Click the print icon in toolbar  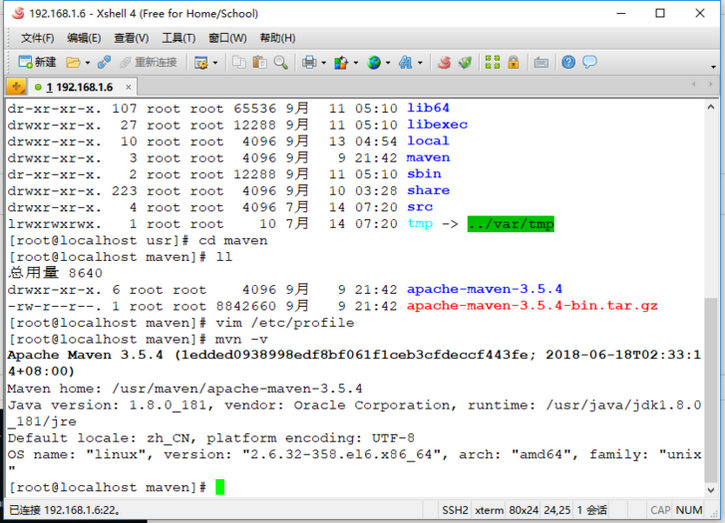pyautogui.click(x=309, y=62)
